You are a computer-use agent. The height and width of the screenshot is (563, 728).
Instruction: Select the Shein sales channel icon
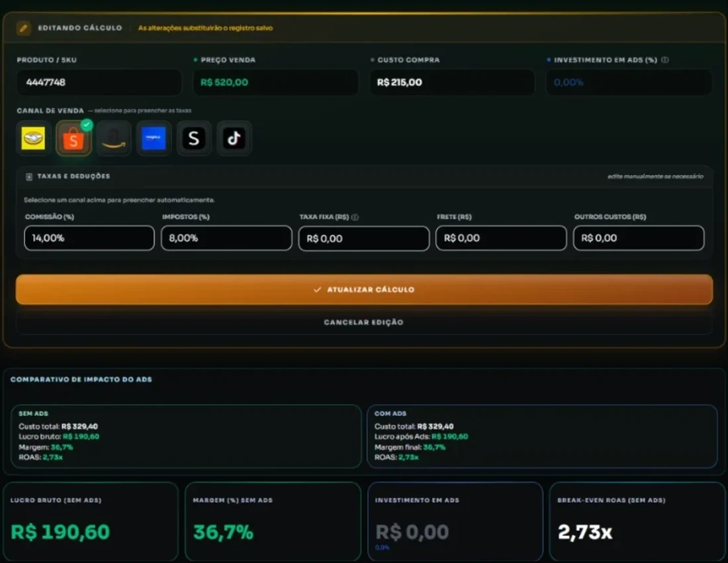pyautogui.click(x=194, y=138)
